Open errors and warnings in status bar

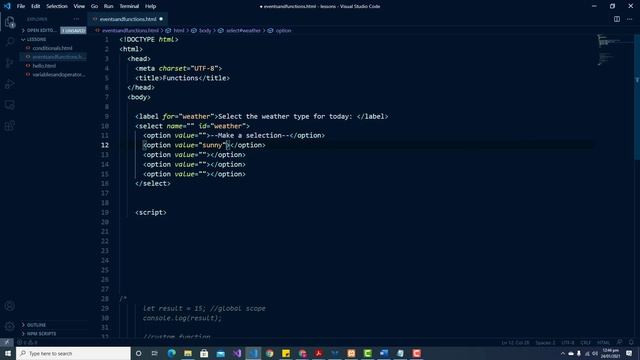point(28,342)
